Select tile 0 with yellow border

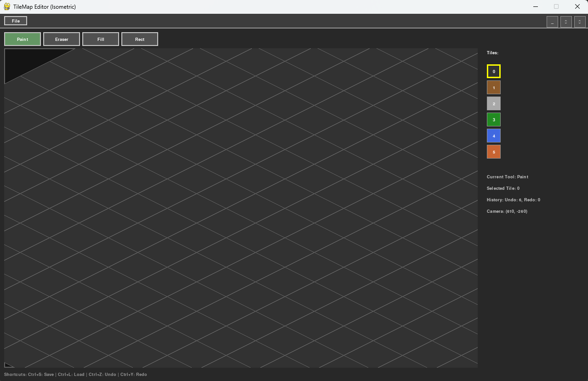(x=494, y=71)
